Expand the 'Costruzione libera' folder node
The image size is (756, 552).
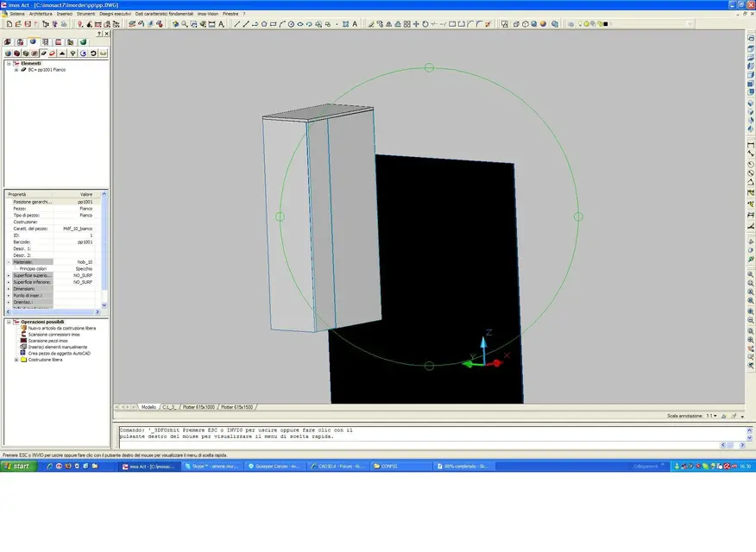pyautogui.click(x=16, y=360)
